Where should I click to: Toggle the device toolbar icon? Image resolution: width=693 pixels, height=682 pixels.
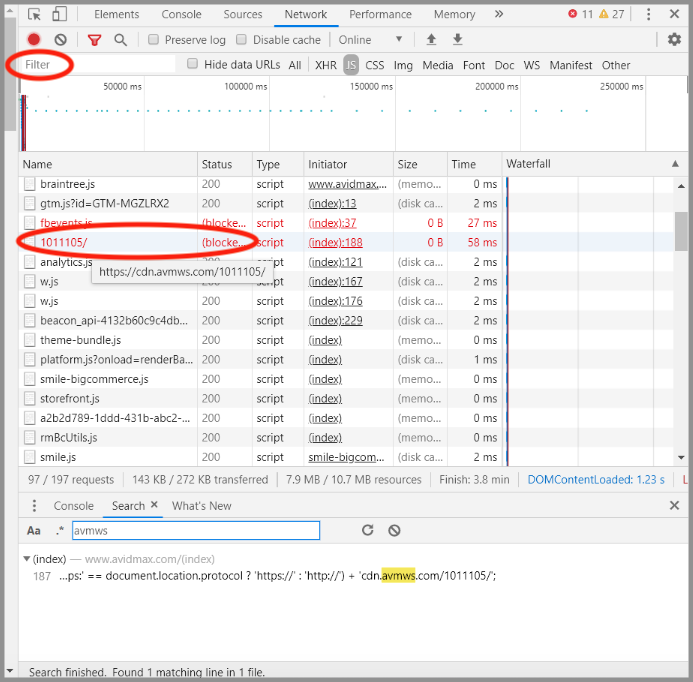click(59, 14)
